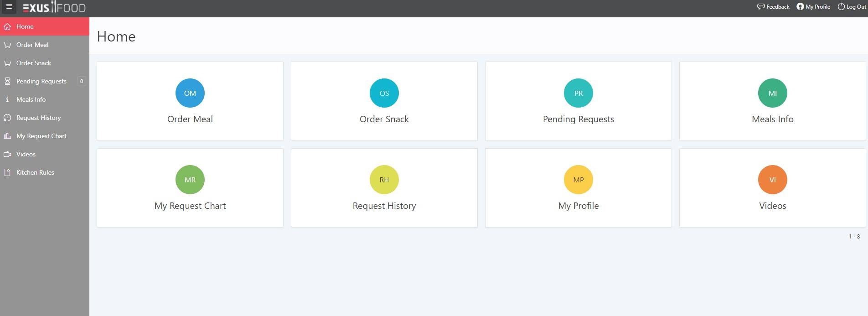Log out using the top-right link
This screenshot has width=868, height=316.
coord(852,7)
